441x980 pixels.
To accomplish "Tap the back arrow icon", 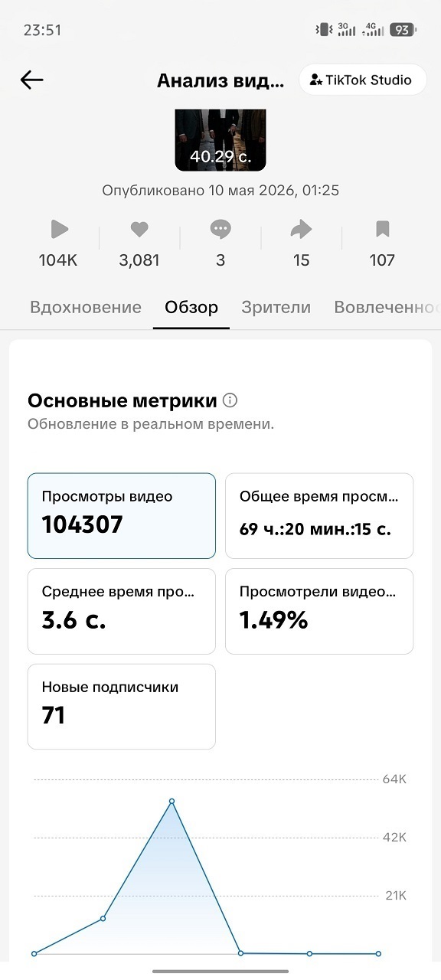I will [x=31, y=80].
